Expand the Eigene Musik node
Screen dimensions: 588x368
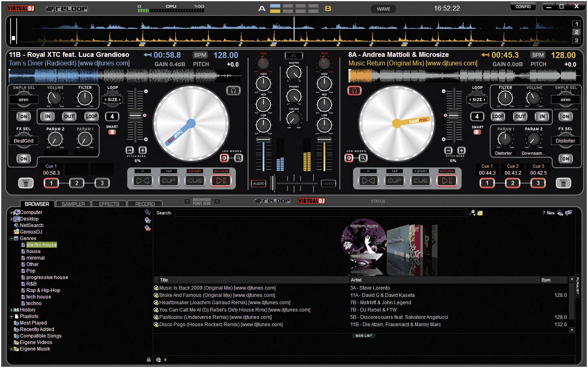pyautogui.click(x=11, y=349)
